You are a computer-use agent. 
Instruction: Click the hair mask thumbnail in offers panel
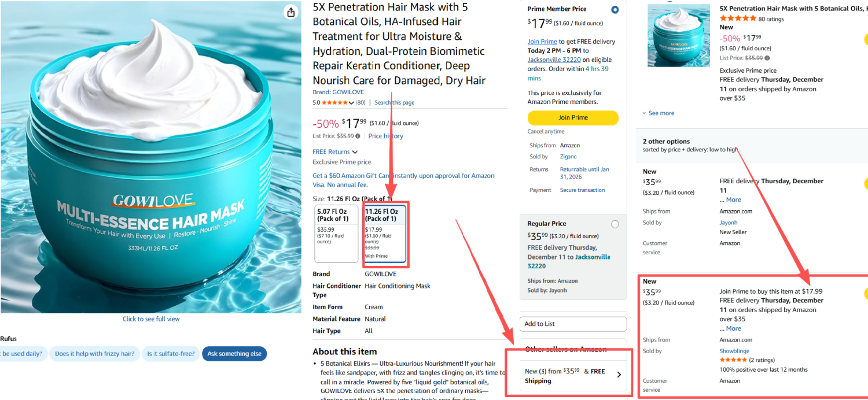(678, 36)
